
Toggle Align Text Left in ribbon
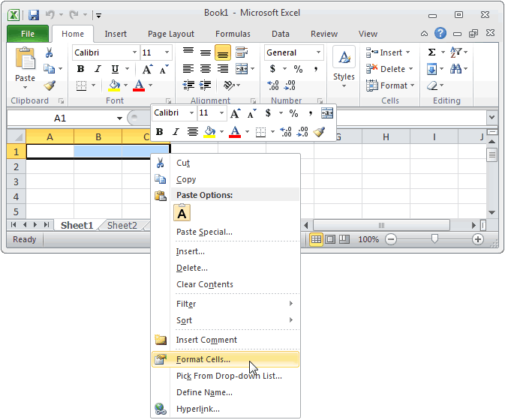point(188,69)
